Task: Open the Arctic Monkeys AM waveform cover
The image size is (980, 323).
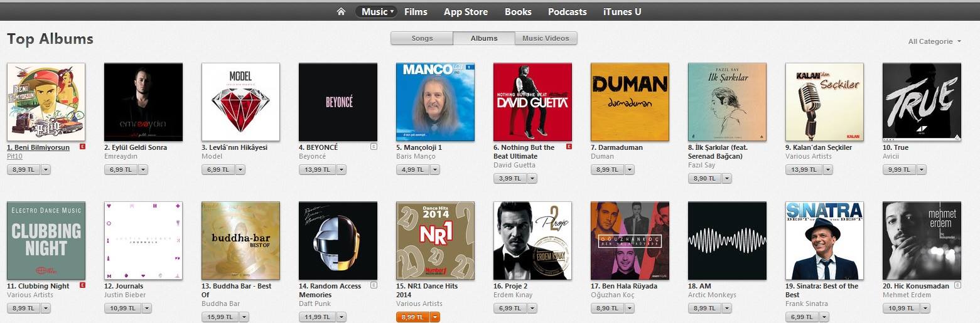Action: 727,240
